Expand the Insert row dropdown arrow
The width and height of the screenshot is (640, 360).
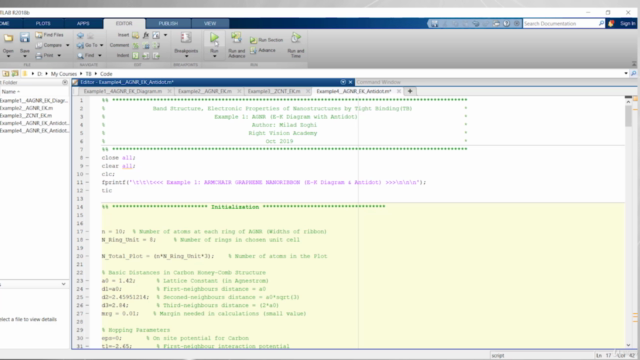[x=165, y=36]
